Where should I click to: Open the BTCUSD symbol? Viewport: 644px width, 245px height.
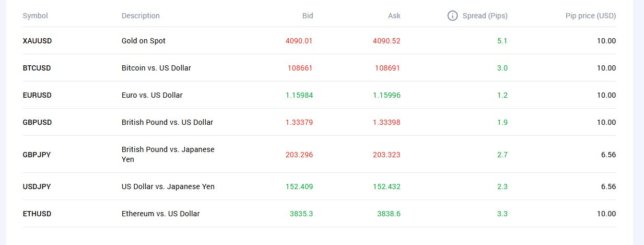point(37,68)
